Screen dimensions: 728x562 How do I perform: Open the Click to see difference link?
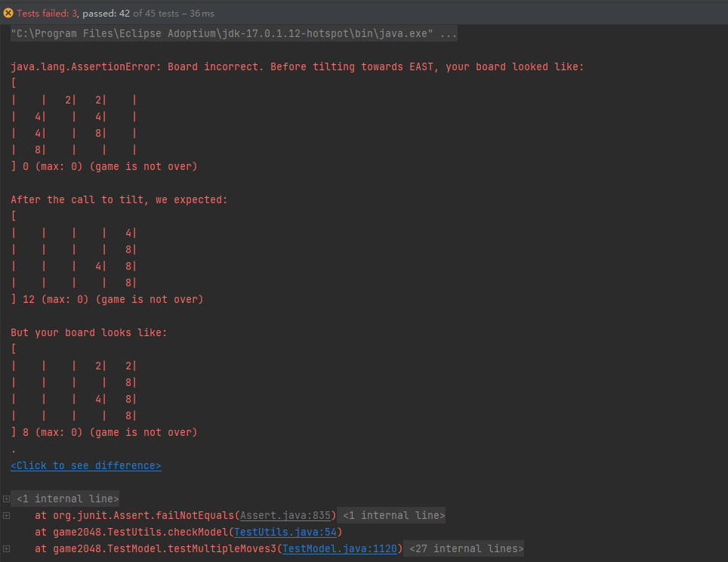(x=86, y=465)
